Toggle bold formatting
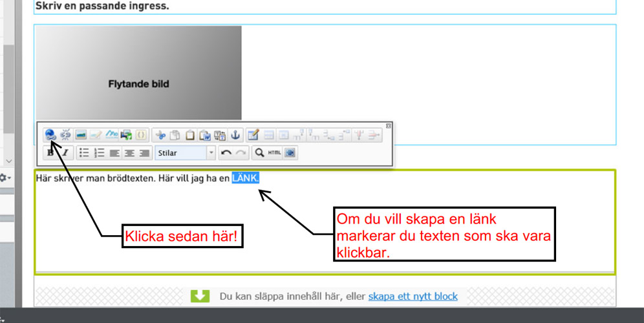 [50, 152]
